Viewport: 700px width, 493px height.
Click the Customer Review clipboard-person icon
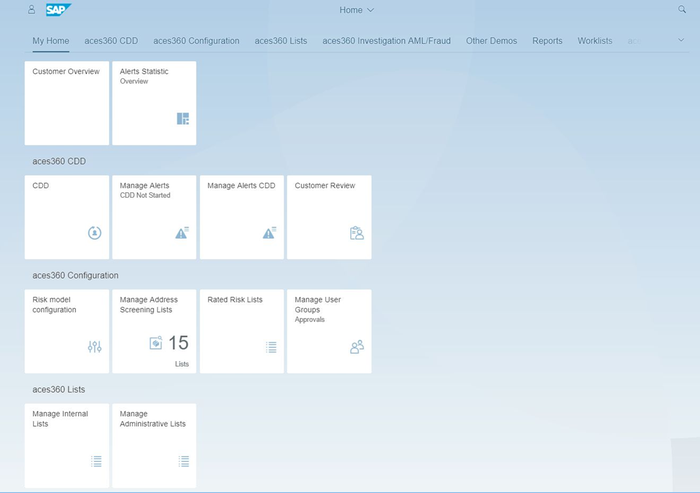(357, 233)
